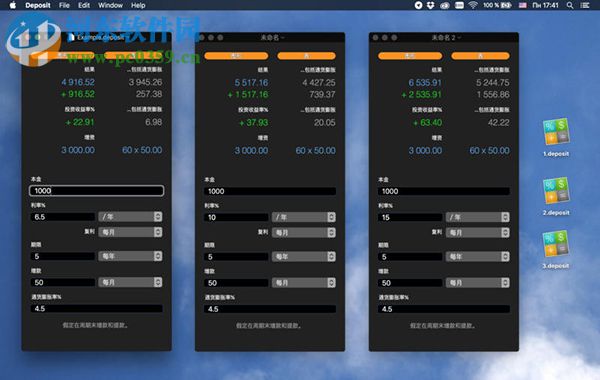This screenshot has width=600, height=380.
Task: Open the 每年 term dropdown in 未命名 2 window
Action: (x=478, y=256)
